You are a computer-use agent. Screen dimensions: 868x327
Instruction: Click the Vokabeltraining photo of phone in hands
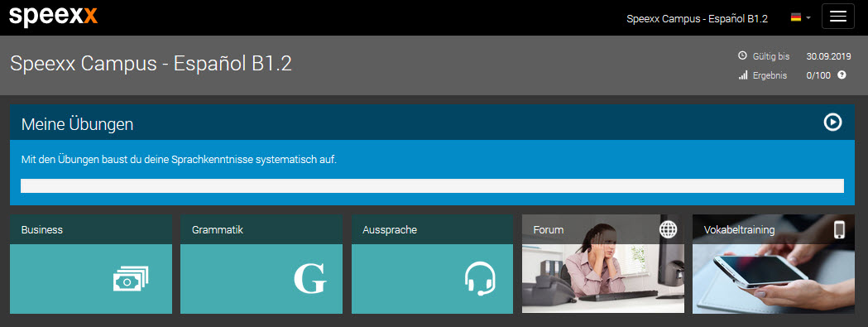(x=774, y=279)
